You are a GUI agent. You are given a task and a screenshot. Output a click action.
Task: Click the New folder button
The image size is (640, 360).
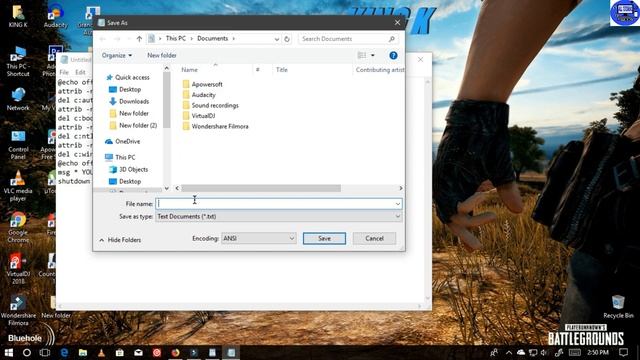162,55
